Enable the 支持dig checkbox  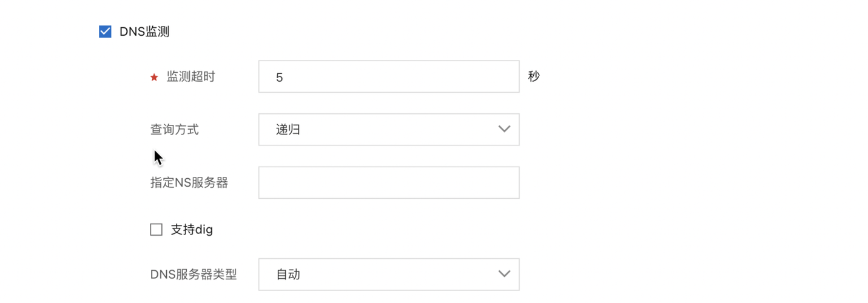156,230
